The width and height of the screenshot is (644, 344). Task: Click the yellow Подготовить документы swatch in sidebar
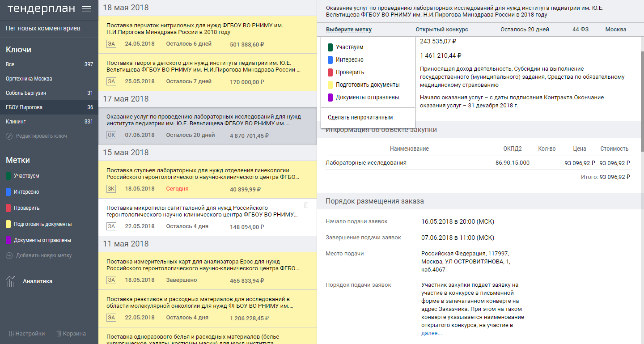[8, 224]
